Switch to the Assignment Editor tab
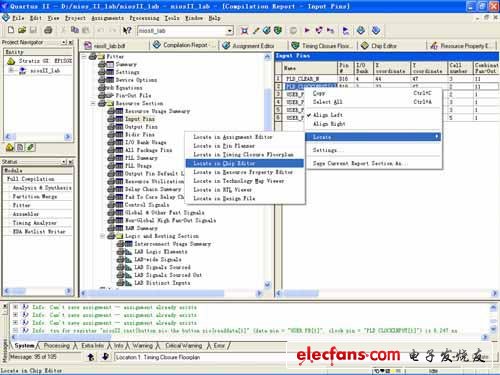Viewport: 500px width, 375px height. (249, 46)
